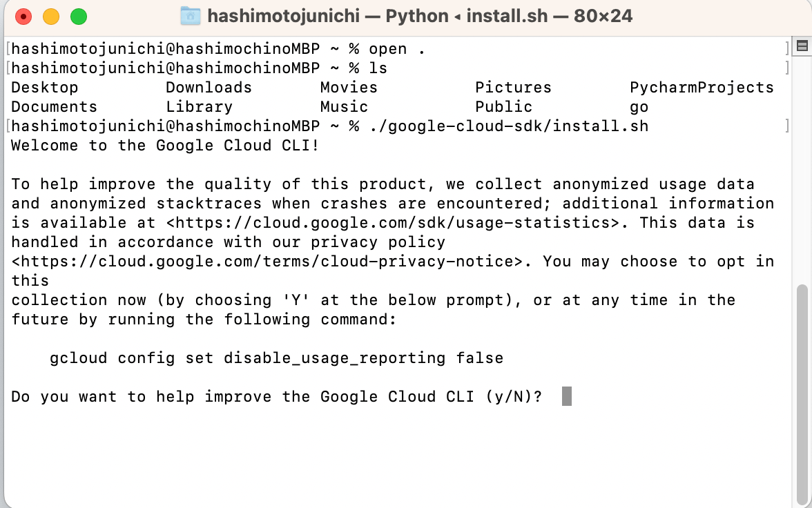
Task: Click the home folder icon in title bar
Action: click(191, 16)
